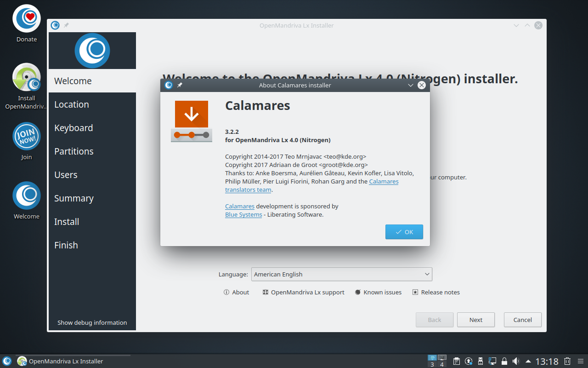Open the Donate desktop icon

point(27,18)
